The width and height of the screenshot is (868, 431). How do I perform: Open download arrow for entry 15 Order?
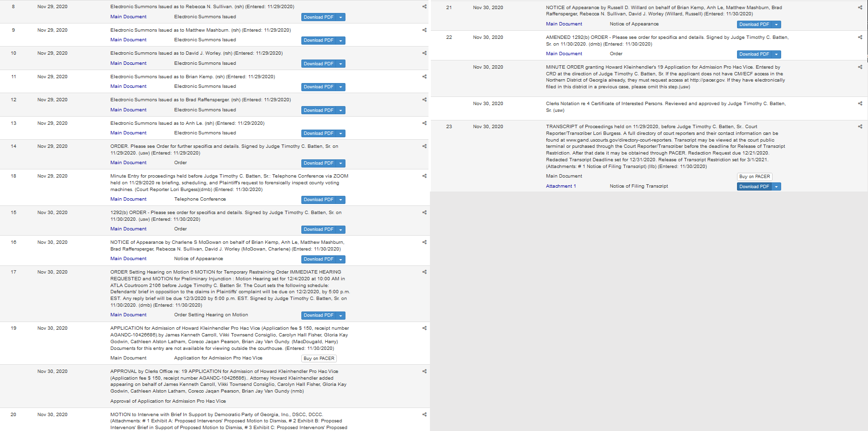pyautogui.click(x=341, y=229)
